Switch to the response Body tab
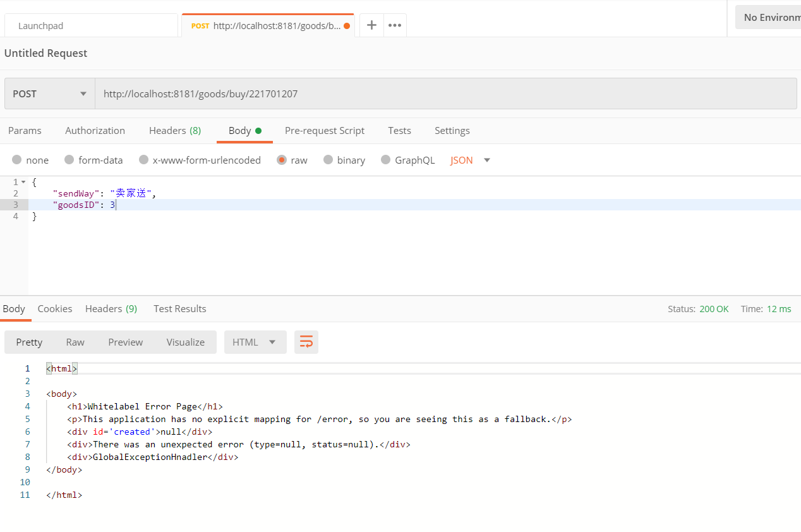Viewport: 801px width, 532px height. coord(14,308)
